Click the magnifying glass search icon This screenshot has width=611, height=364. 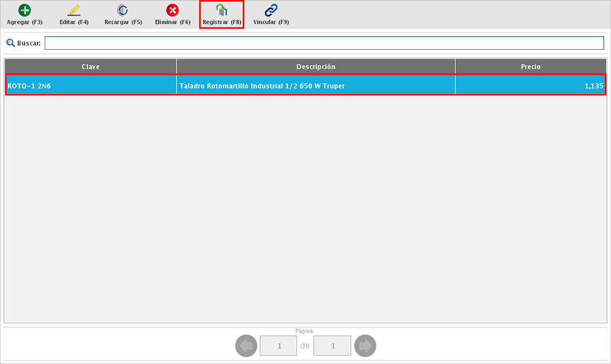10,43
